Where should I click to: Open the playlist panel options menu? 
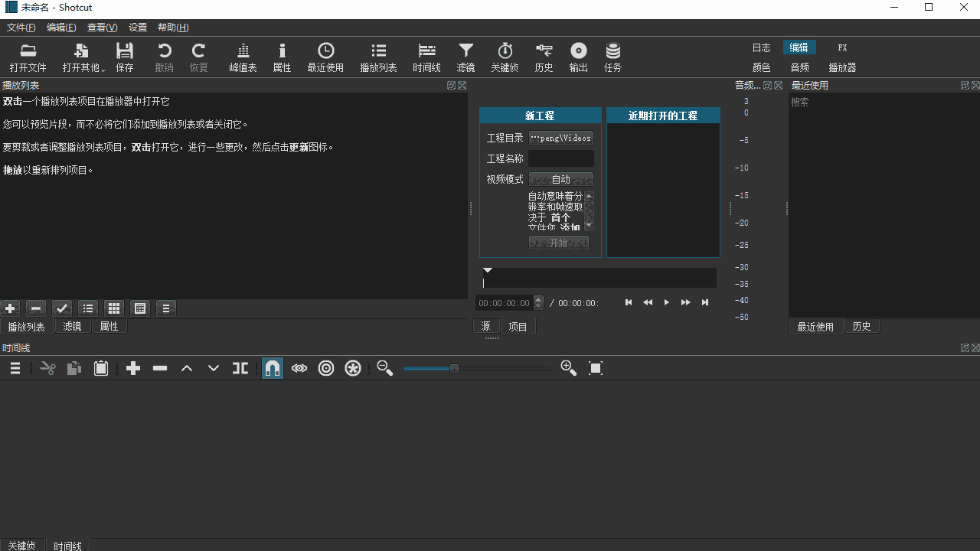(166, 308)
